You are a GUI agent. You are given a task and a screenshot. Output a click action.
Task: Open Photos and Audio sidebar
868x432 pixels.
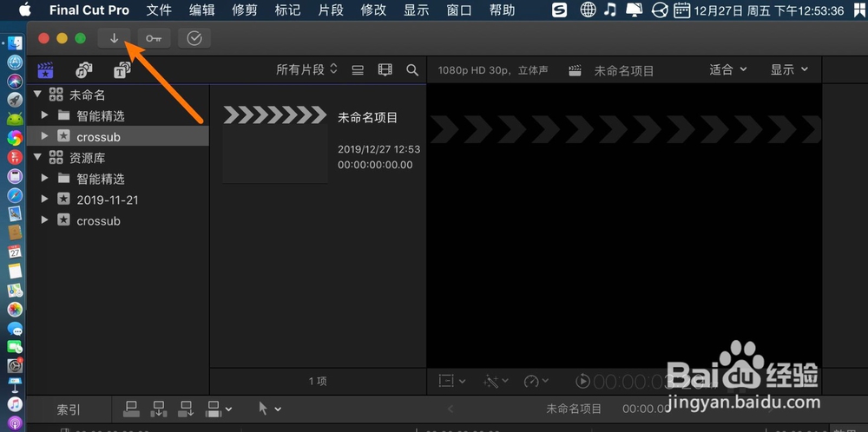click(83, 69)
